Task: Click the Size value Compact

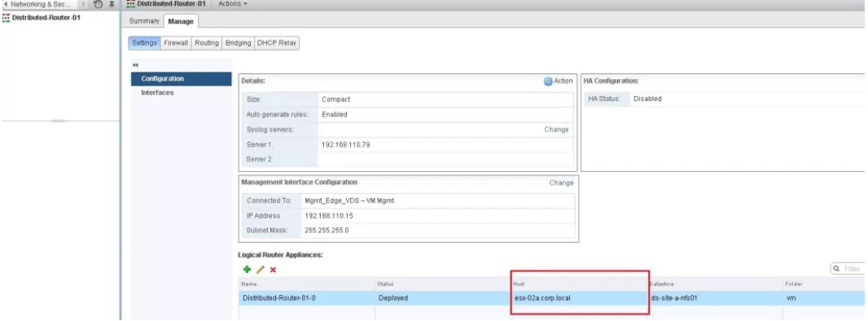Action: pyautogui.click(x=336, y=99)
